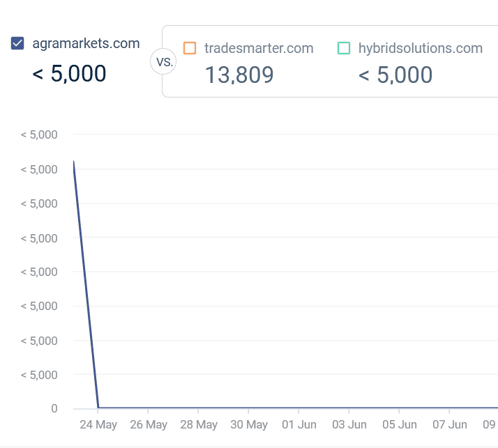Click the 26 May axis marker
498x448 pixels.
(x=149, y=424)
